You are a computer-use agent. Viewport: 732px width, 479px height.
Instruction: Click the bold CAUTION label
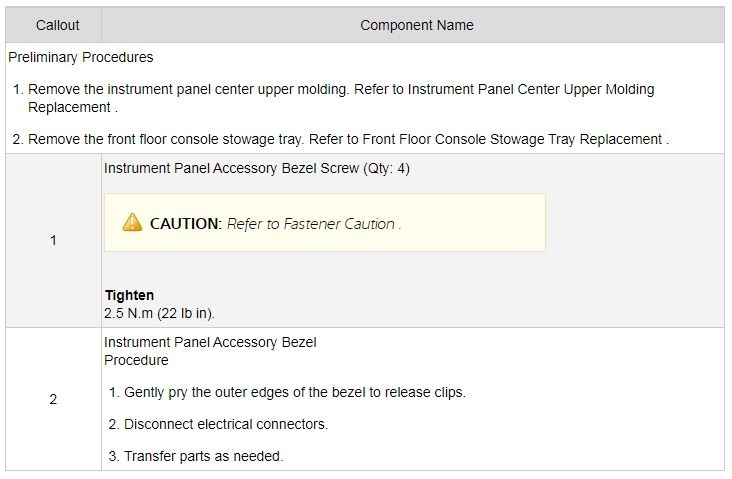tap(185, 224)
